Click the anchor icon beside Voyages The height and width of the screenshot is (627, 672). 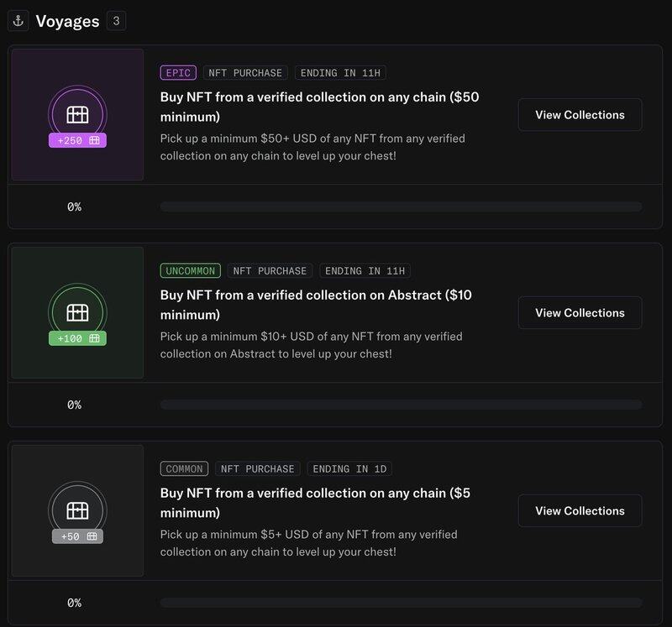click(18, 20)
